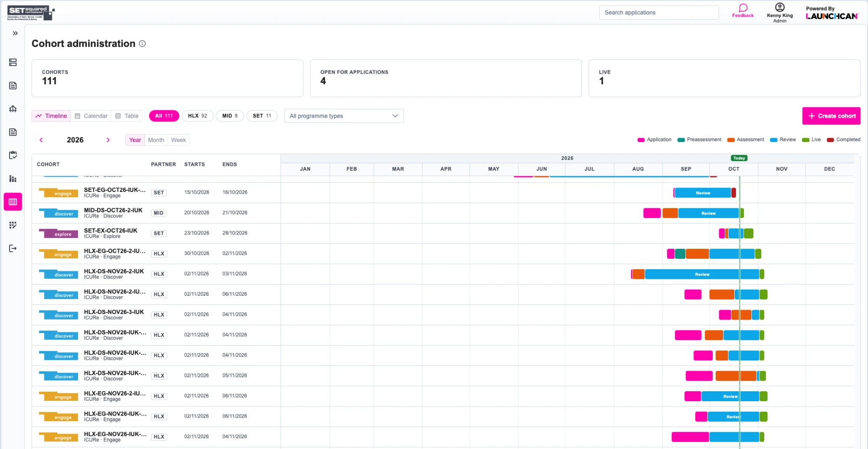The width and height of the screenshot is (868, 449).
Task: Switch to the Timeline view tab
Action: tap(51, 116)
